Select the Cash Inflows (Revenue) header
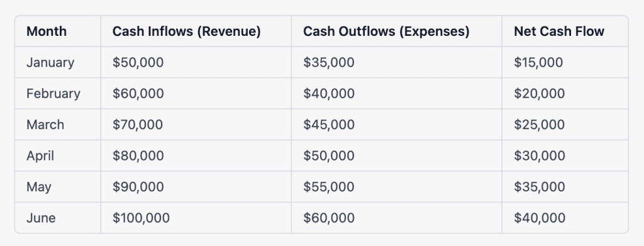 (186, 31)
